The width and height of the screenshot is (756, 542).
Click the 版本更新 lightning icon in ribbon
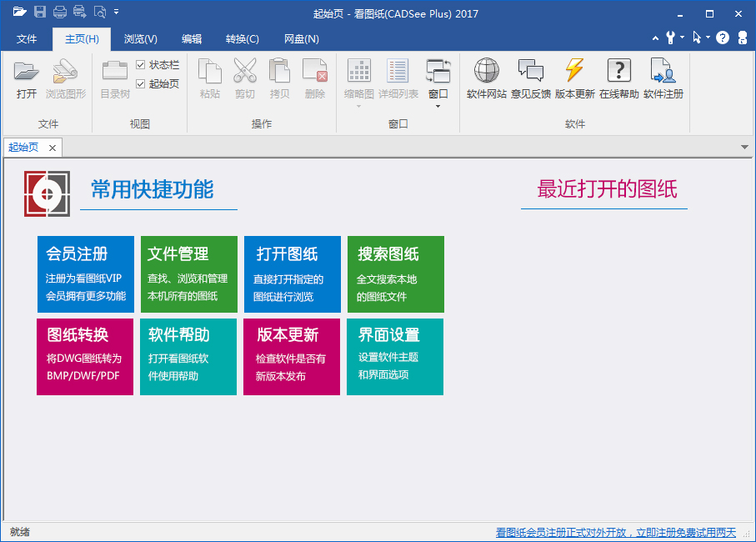[574, 72]
